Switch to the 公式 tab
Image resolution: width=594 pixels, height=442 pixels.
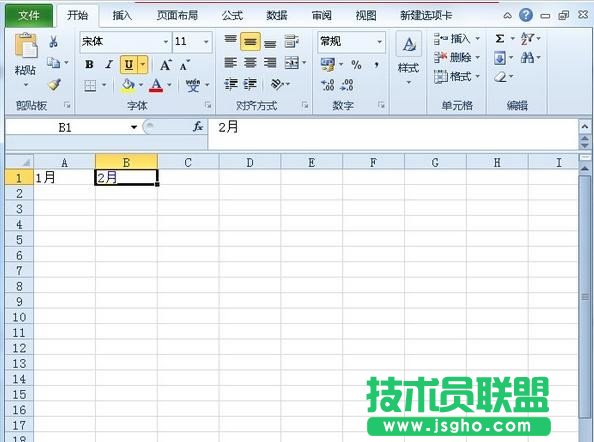click(232, 16)
